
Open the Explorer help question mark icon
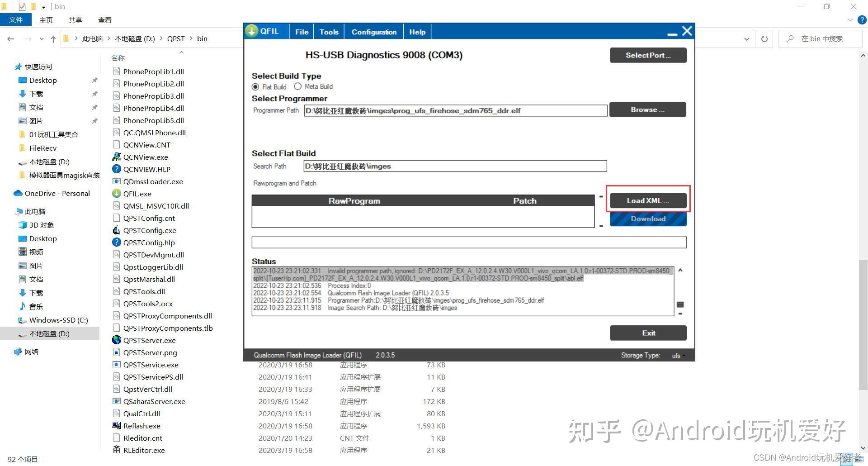(862, 20)
